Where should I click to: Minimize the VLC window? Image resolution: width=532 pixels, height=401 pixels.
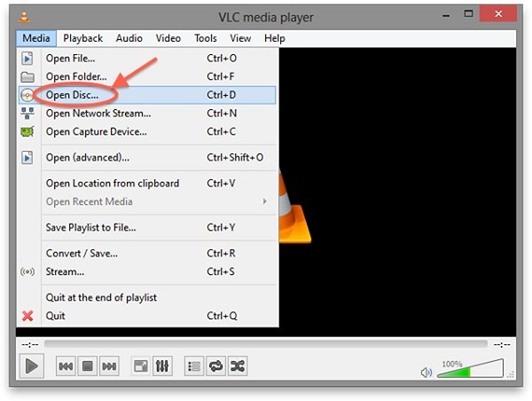click(446, 15)
